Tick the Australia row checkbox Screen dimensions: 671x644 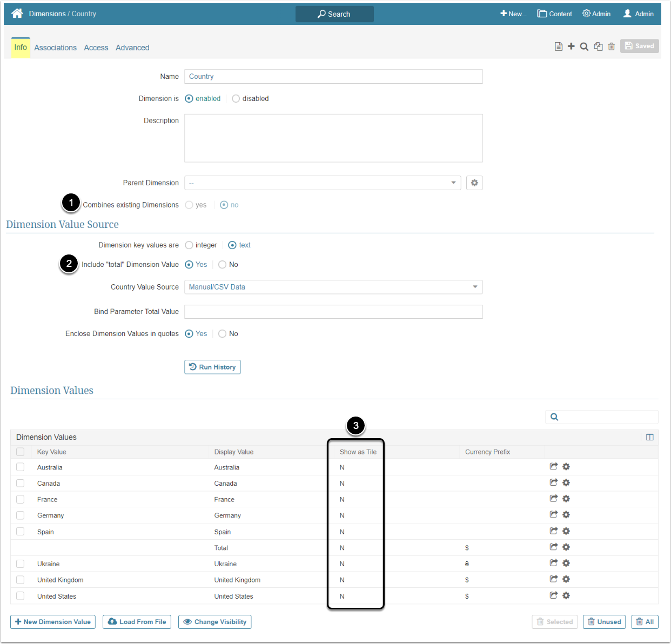click(x=21, y=467)
